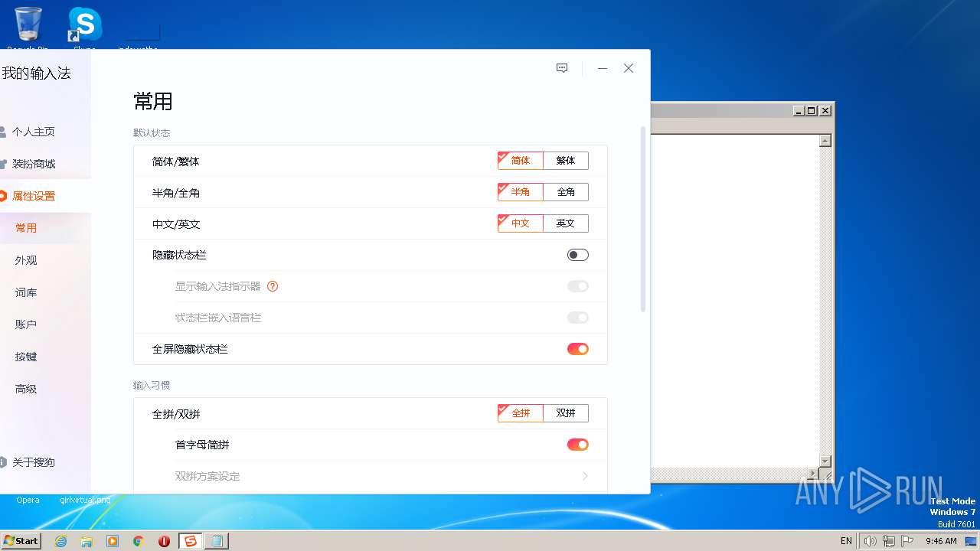Launch Opera from taskbar
Image resolution: width=980 pixels, height=551 pixels.
point(165,541)
